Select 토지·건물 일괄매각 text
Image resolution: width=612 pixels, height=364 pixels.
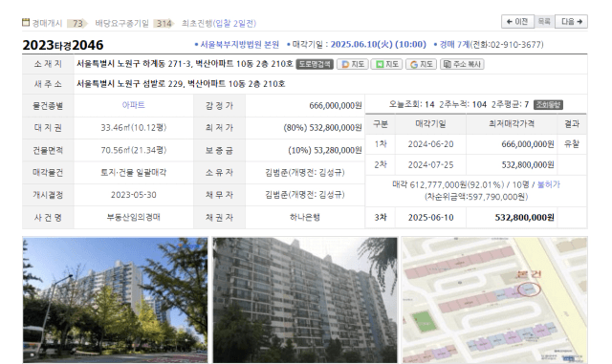[x=134, y=172]
